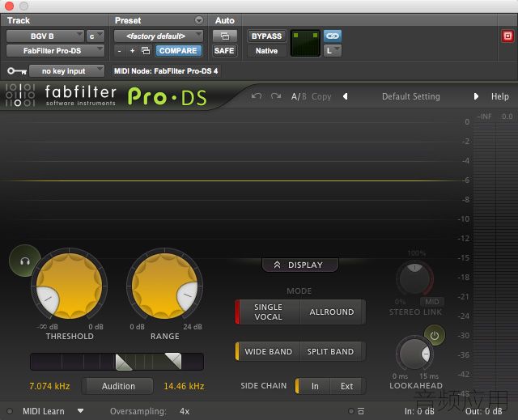Open the Default Setting preset menu
Screen dimensions: 518x420
pyautogui.click(x=410, y=96)
